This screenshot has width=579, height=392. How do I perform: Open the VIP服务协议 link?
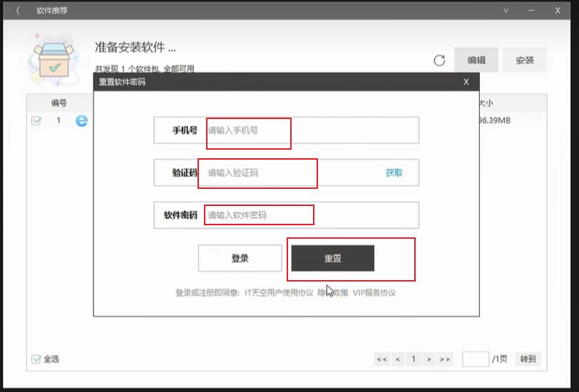point(374,292)
